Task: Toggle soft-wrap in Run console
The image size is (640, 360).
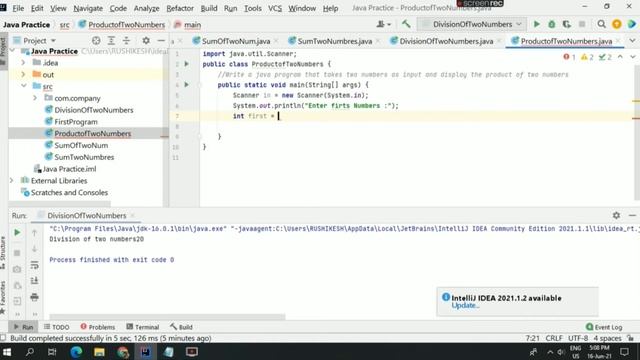Action: (x=34, y=265)
